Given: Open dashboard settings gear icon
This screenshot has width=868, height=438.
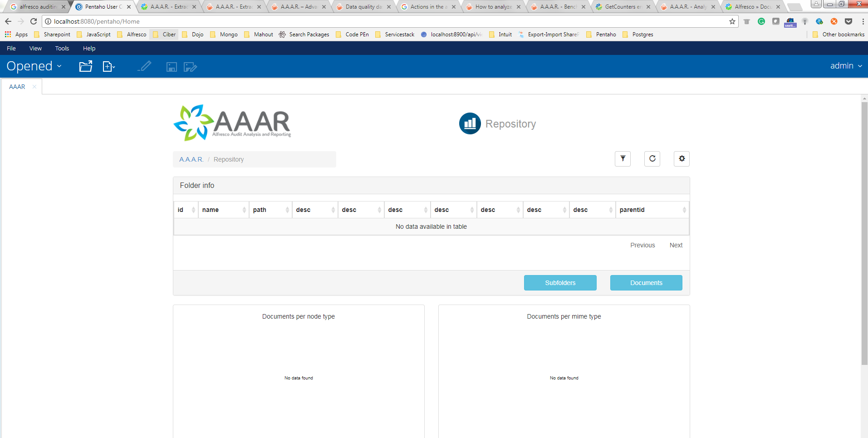Looking at the screenshot, I should click(682, 159).
